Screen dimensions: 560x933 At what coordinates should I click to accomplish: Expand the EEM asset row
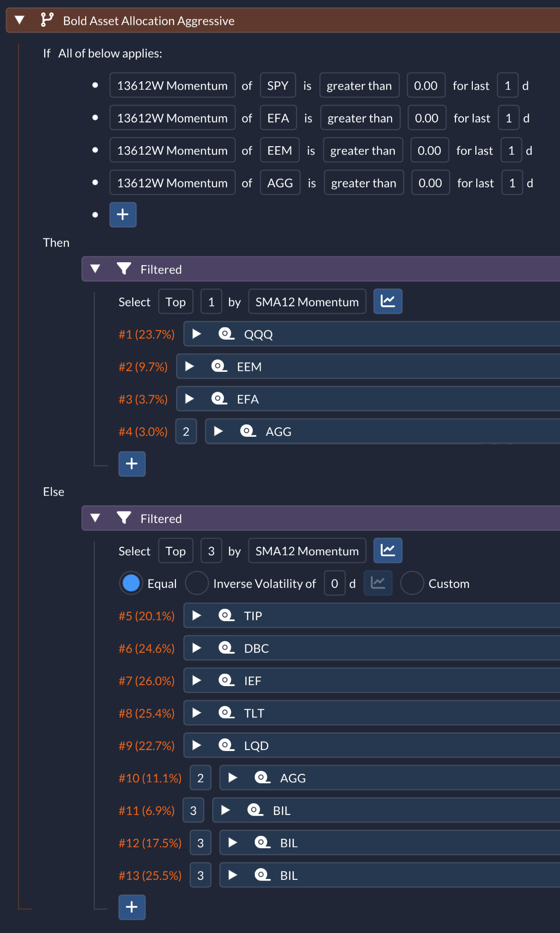pyautogui.click(x=189, y=366)
